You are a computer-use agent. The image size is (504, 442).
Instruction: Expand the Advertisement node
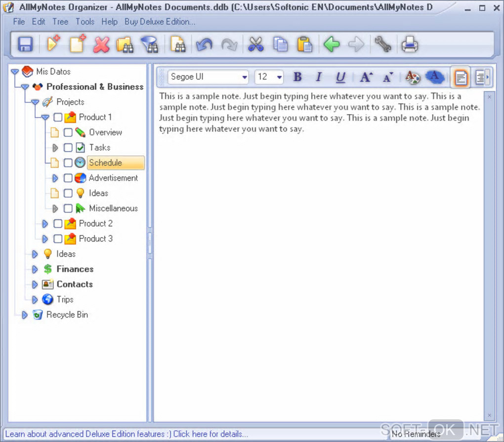pyautogui.click(x=55, y=178)
